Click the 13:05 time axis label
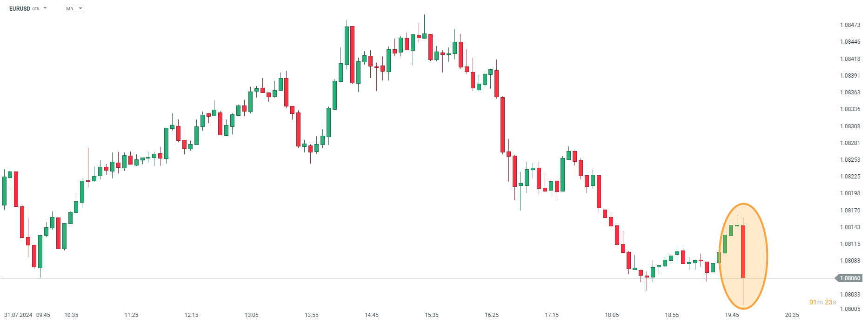Screen dimensions: 868x323 click(x=251, y=315)
